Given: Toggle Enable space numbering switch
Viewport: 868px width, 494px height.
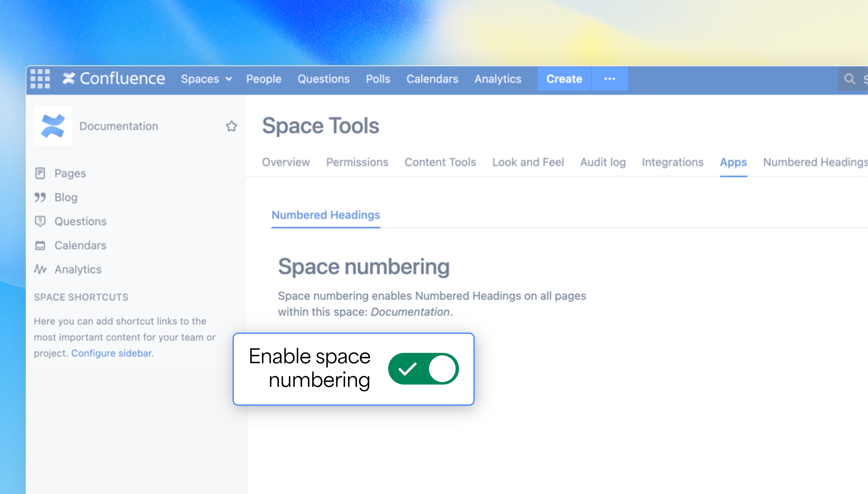Looking at the screenshot, I should tap(423, 369).
